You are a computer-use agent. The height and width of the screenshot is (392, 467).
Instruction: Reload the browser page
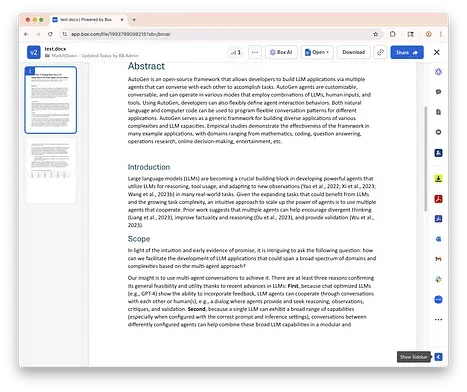50,34
